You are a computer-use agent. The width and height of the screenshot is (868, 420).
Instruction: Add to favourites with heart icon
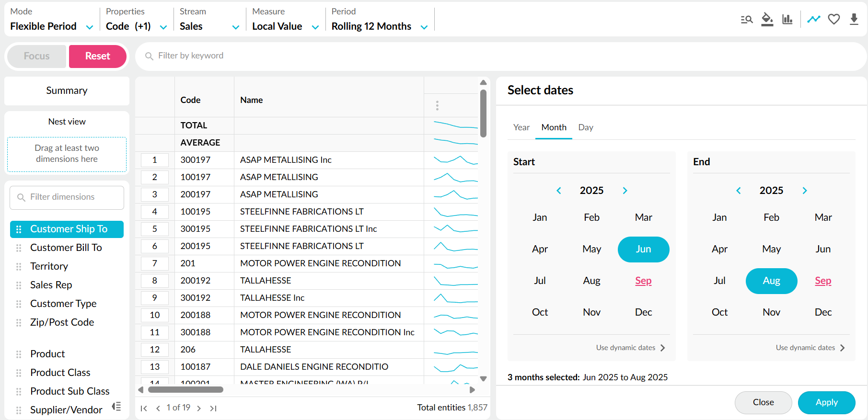point(834,20)
